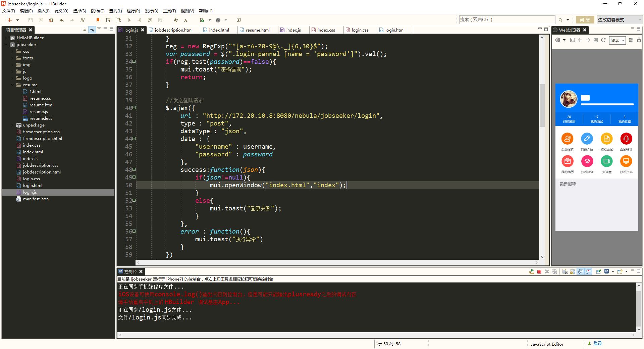The width and height of the screenshot is (644, 349).
Task: Click the QR code icon in browser panel
Action: click(x=631, y=40)
